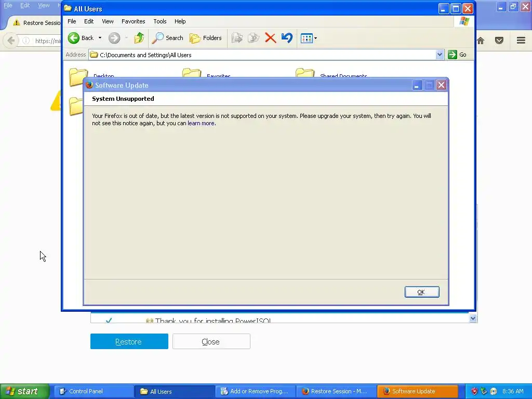
Task: Switch to All Users taskbar button
Action: [x=175, y=391]
